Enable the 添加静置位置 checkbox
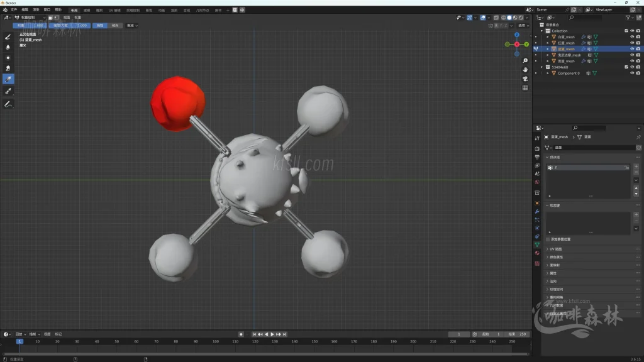Image resolution: width=644 pixels, height=362 pixels. pyautogui.click(x=548, y=239)
